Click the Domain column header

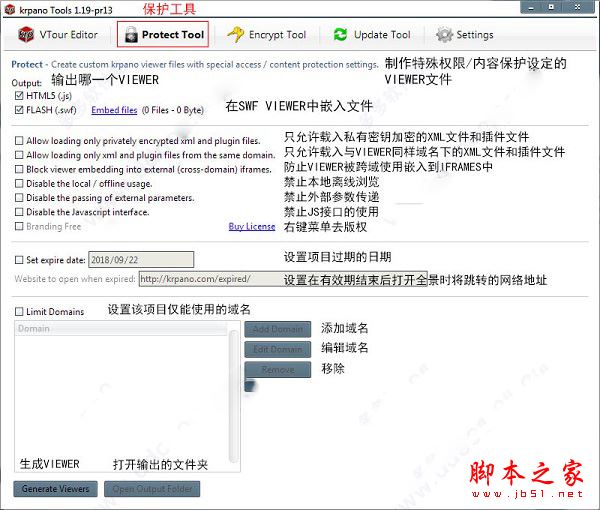click(x=121, y=329)
